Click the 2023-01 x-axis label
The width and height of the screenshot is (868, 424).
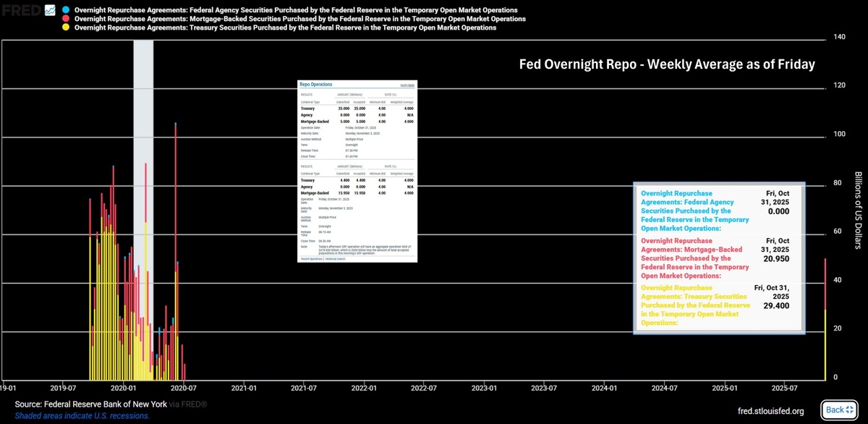pyautogui.click(x=484, y=389)
